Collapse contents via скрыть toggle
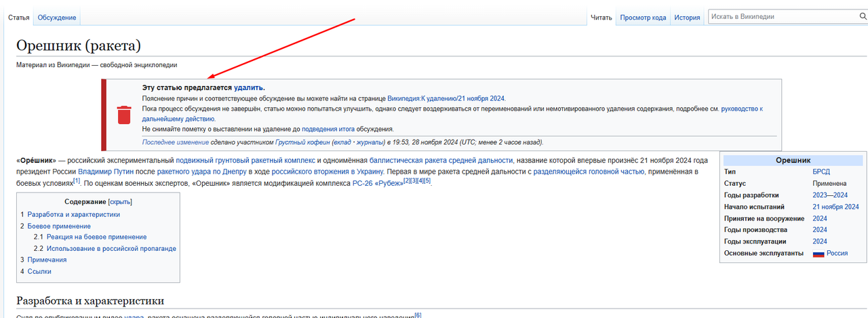 [x=120, y=202]
